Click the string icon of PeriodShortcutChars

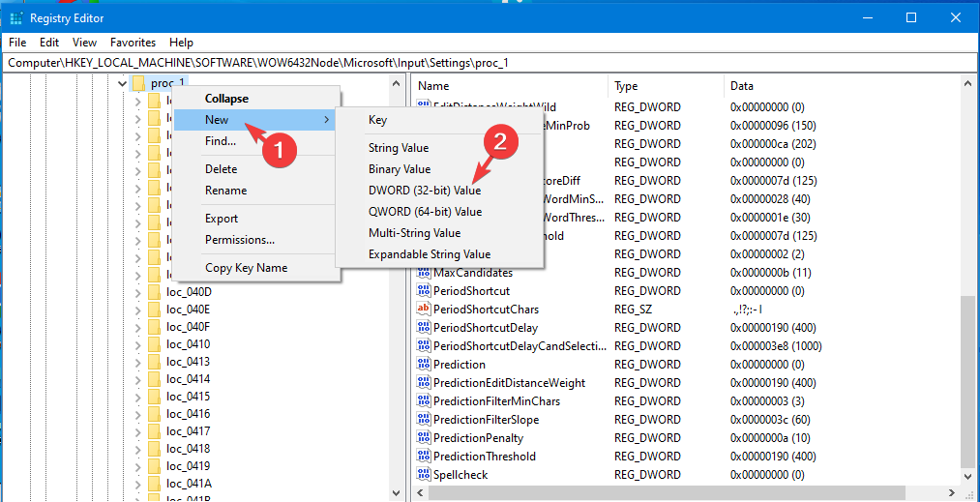click(x=424, y=309)
